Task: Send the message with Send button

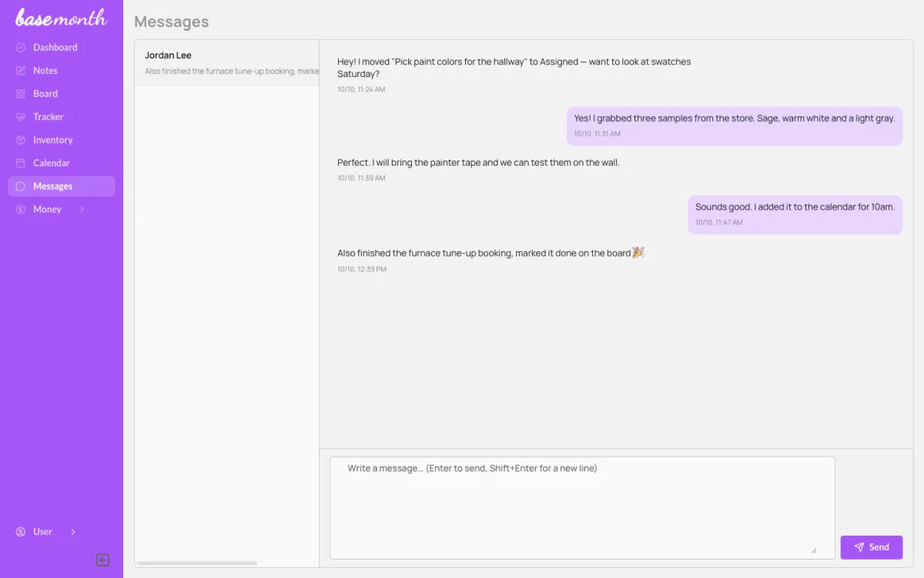Action: point(872,547)
